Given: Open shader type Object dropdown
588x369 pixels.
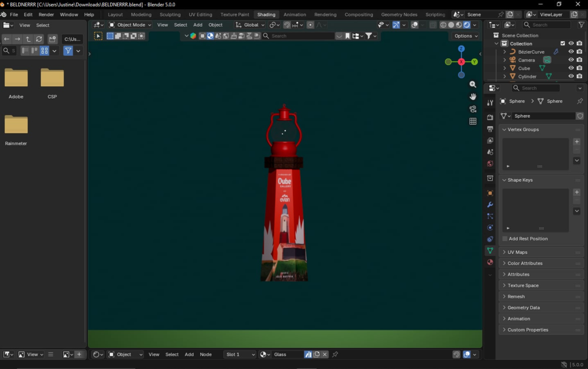Looking at the screenshot, I should point(125,354).
